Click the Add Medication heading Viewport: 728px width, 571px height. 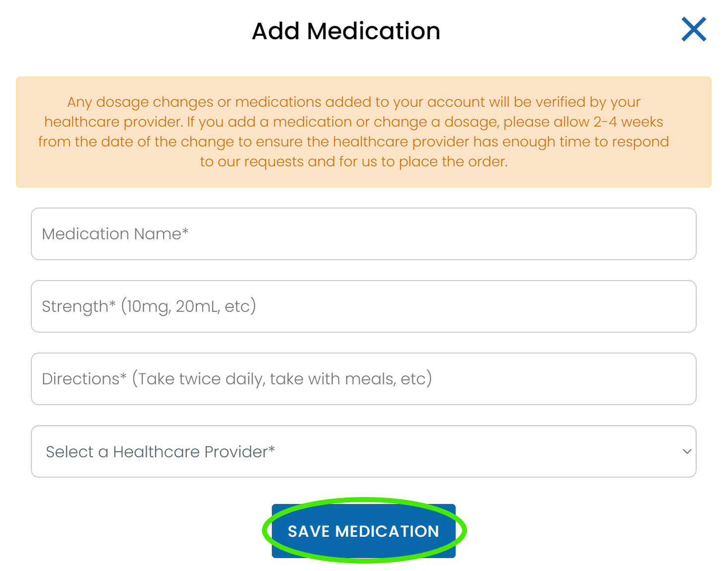[346, 31]
